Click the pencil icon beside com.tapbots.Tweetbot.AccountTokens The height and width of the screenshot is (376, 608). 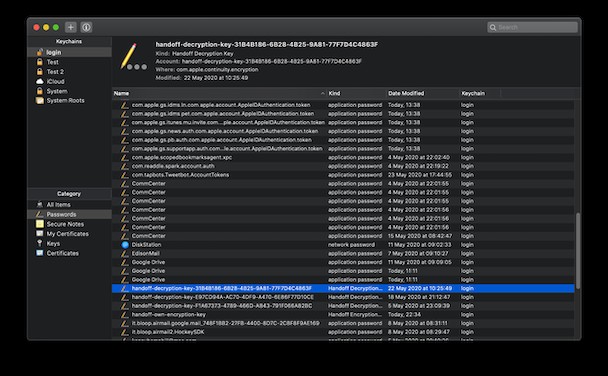(x=124, y=175)
